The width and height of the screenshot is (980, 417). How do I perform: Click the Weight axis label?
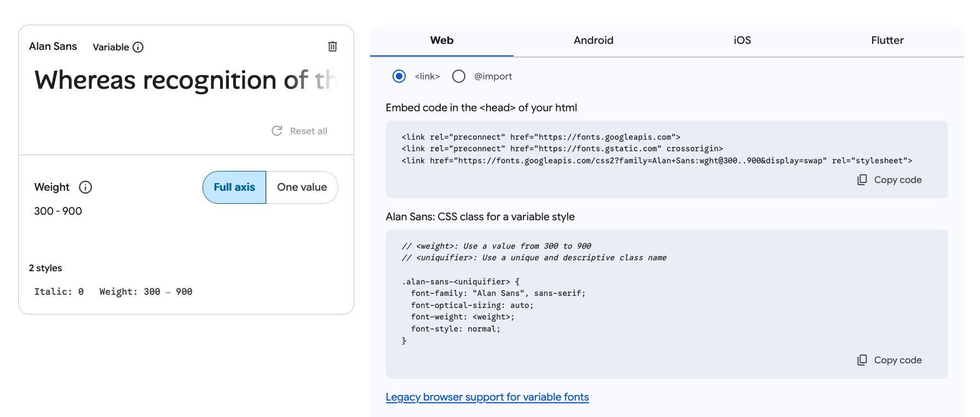(x=52, y=187)
